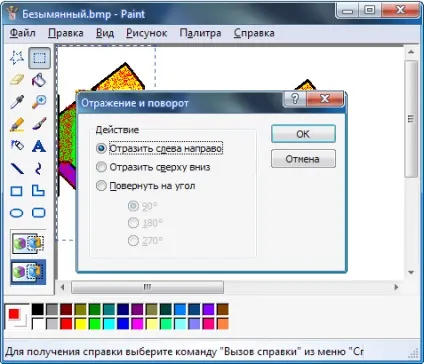Choose the bright red palette swatch
The image size is (424, 364).
(66, 323)
